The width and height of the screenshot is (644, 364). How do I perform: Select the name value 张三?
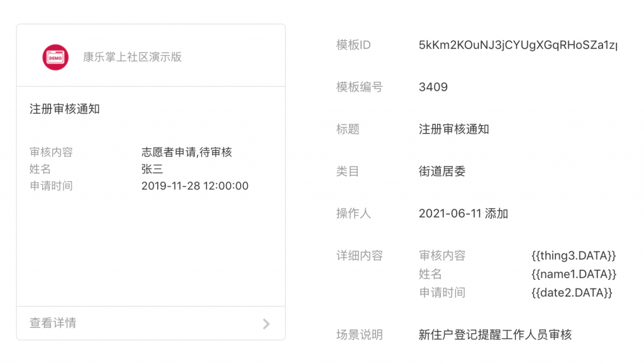[x=152, y=169]
